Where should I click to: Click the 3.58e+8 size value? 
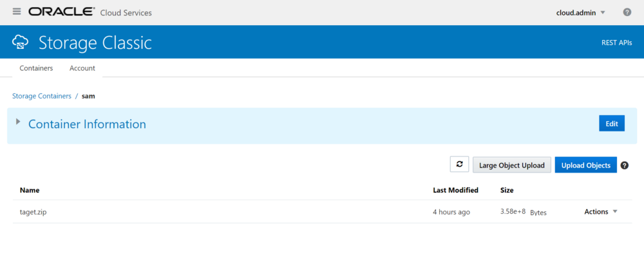pos(513,211)
